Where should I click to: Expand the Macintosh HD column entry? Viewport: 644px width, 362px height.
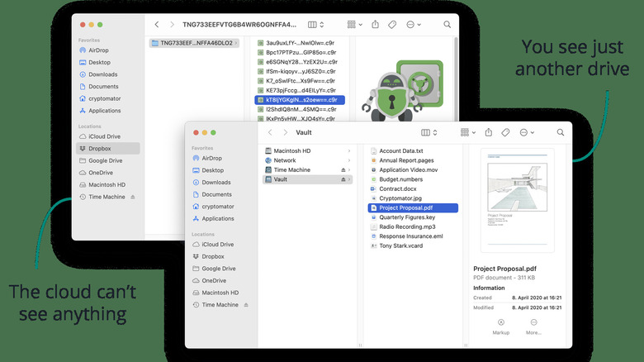pyautogui.click(x=350, y=151)
